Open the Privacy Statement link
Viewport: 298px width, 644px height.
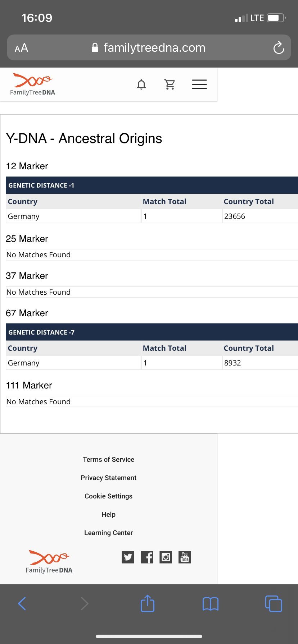(108, 478)
